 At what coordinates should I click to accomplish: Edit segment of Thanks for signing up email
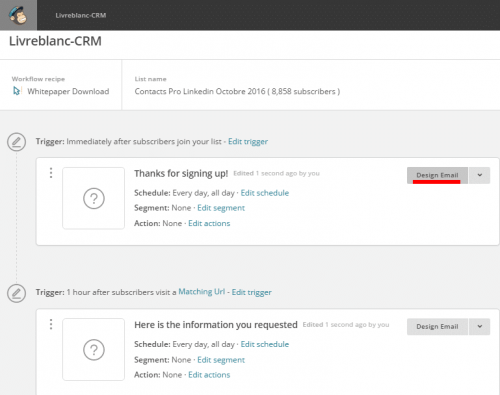click(x=221, y=208)
